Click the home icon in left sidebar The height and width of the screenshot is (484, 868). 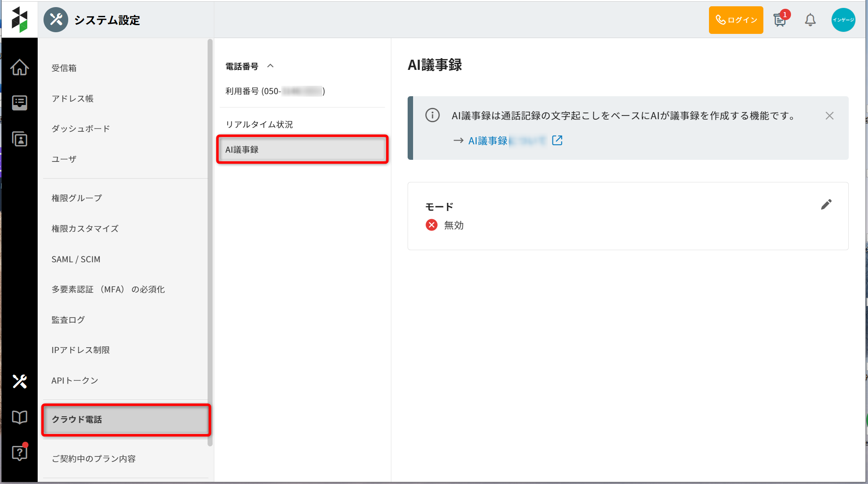point(20,67)
